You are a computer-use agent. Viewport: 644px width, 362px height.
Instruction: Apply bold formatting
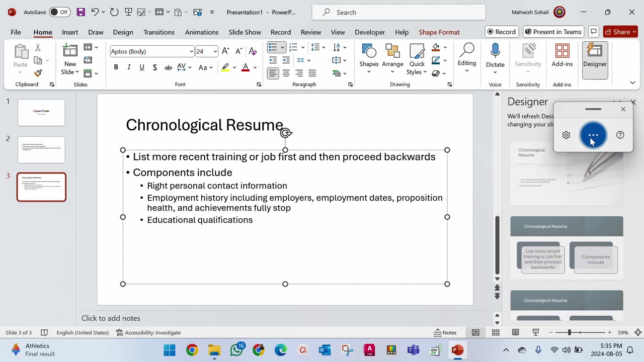pyautogui.click(x=116, y=67)
